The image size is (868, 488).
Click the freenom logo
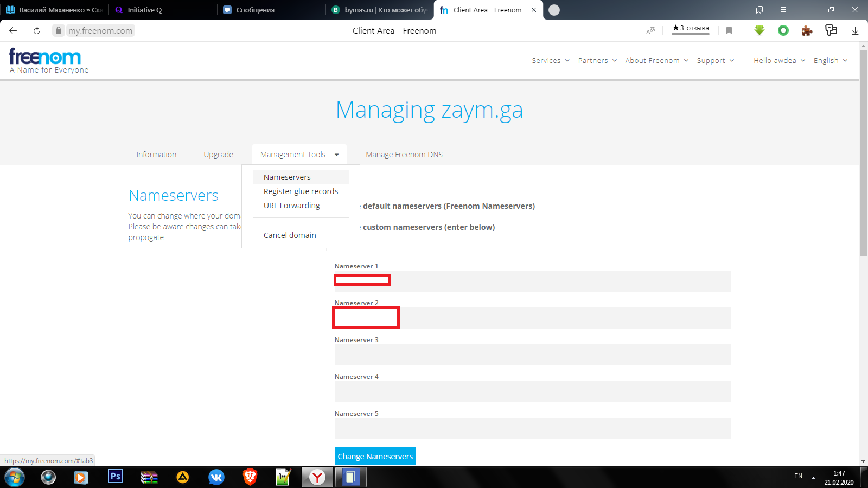point(45,56)
